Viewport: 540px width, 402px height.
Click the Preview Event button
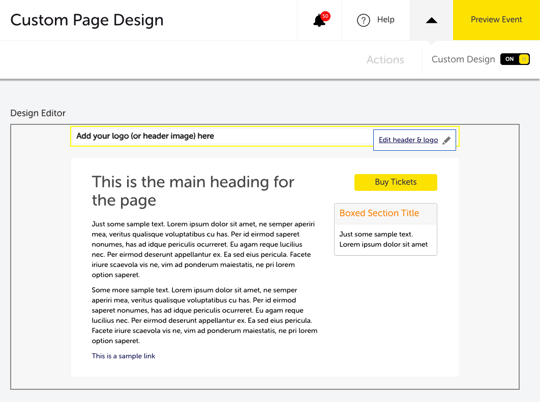click(x=496, y=20)
